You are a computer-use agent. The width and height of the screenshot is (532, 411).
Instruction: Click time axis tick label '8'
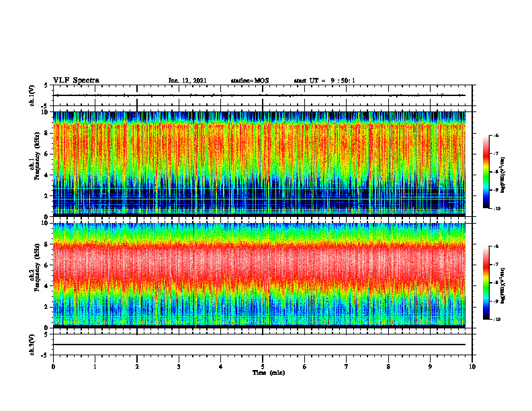[388, 367]
